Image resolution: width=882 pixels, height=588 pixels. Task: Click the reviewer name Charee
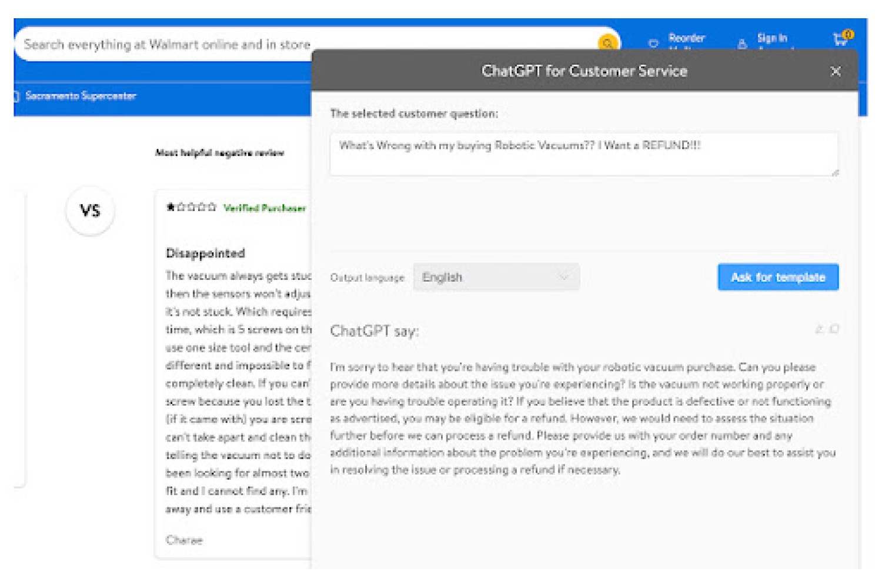point(184,540)
